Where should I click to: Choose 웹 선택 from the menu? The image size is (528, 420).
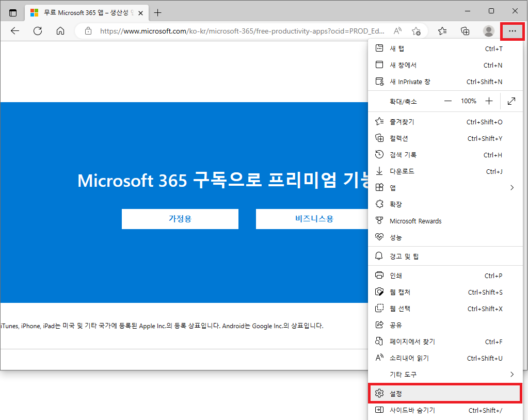coord(445,309)
